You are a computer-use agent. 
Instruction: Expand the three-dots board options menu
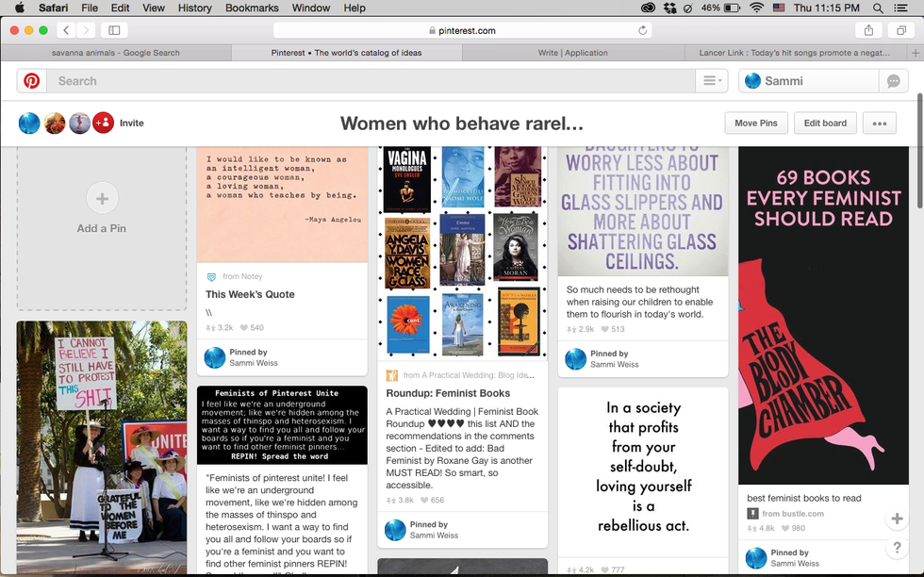[879, 123]
